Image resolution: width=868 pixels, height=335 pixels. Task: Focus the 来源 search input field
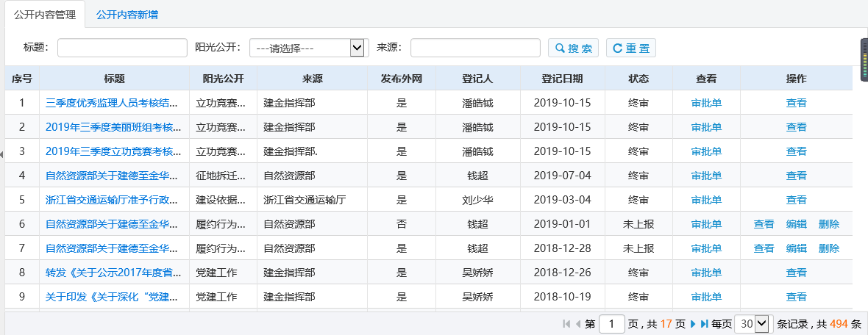click(475, 48)
